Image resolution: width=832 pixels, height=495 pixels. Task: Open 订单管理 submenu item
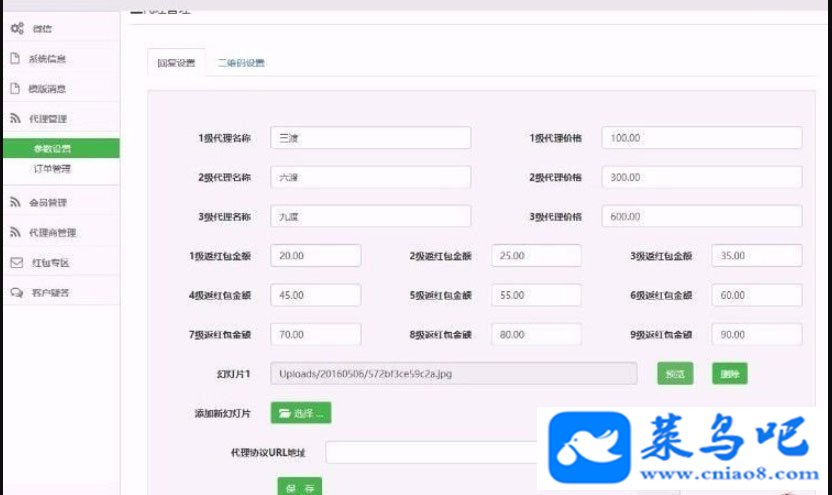pos(52,169)
